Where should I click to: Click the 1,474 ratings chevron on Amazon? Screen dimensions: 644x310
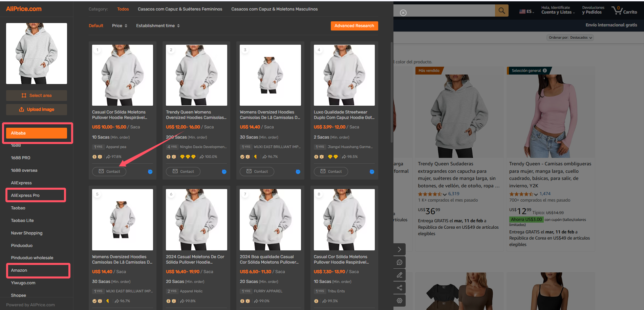pyautogui.click(x=536, y=194)
